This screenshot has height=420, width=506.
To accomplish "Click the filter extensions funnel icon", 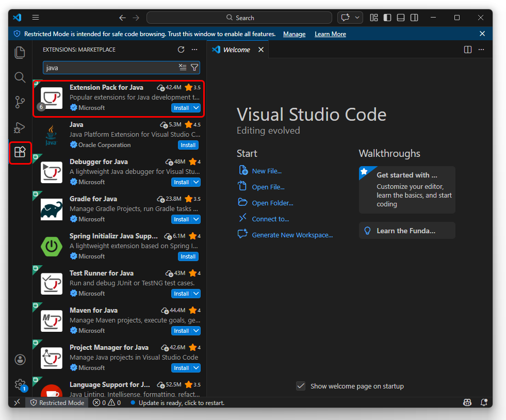I will pos(194,68).
